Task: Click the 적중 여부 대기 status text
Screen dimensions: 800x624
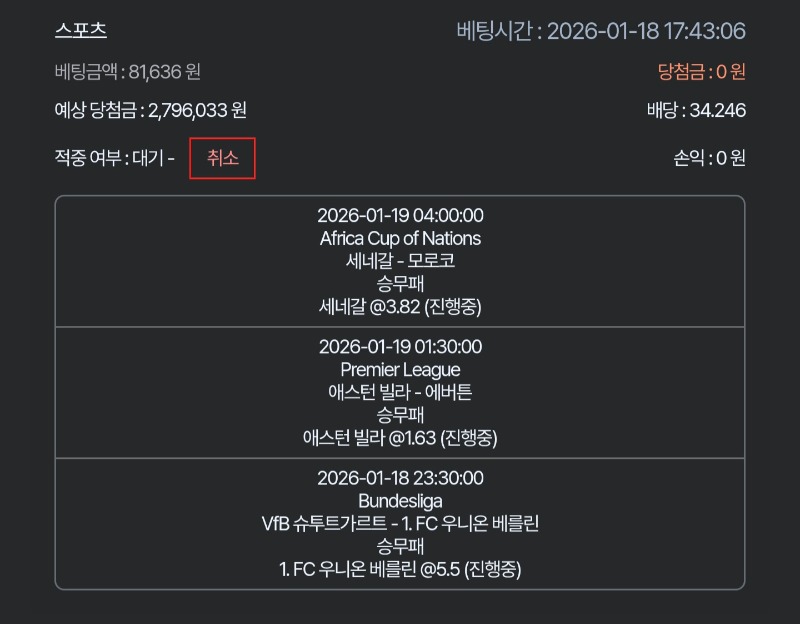Action: pos(114,158)
